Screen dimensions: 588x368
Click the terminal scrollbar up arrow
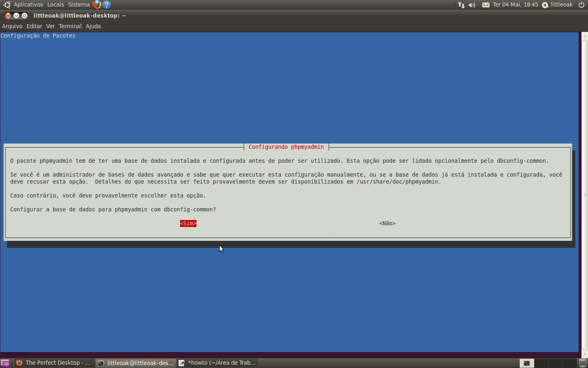tap(585, 36)
